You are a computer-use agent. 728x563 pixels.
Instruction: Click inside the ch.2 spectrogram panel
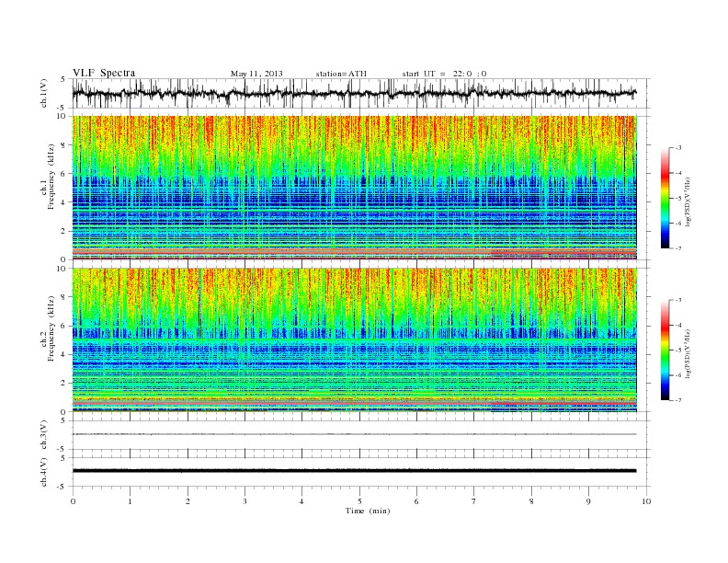click(x=355, y=340)
